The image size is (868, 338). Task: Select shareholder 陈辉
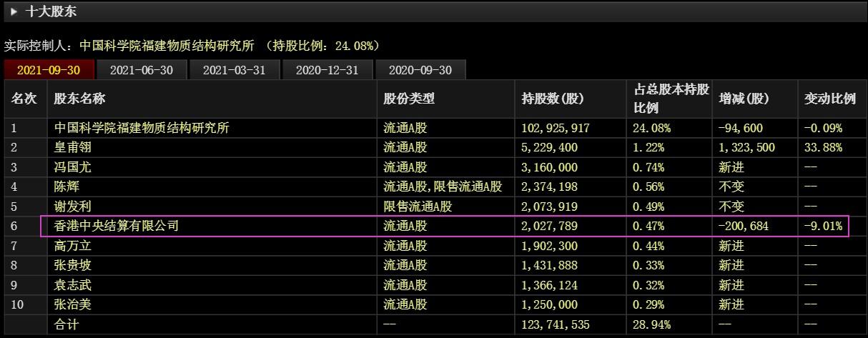[x=67, y=187]
